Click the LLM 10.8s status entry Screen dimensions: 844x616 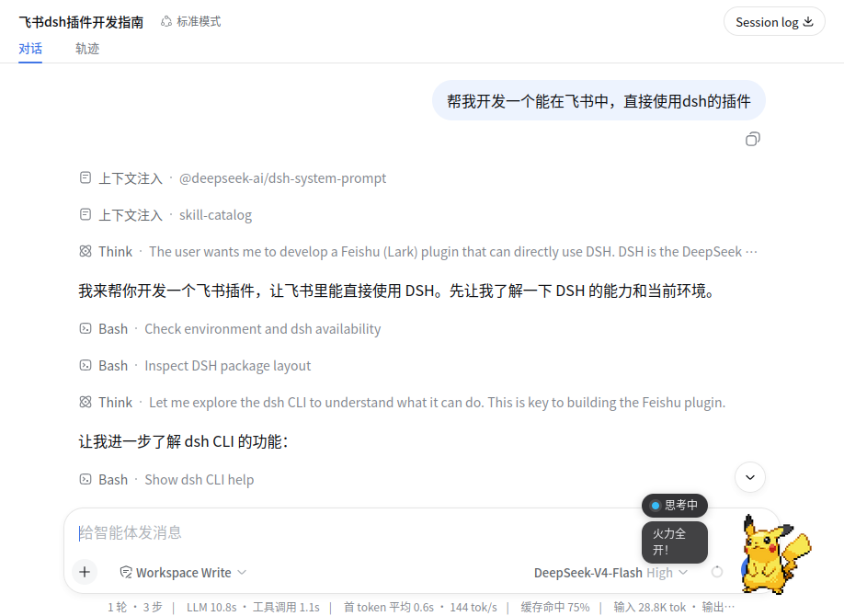point(211,608)
